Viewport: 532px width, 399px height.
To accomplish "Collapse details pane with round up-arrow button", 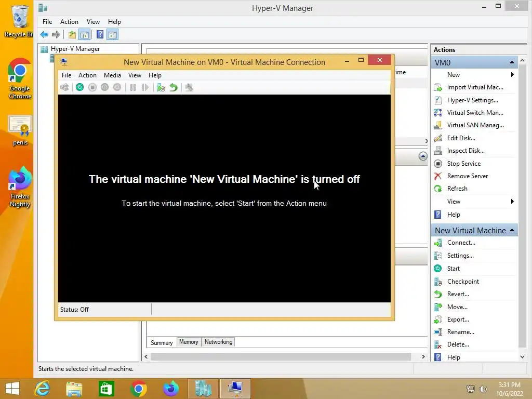I will click(x=423, y=156).
